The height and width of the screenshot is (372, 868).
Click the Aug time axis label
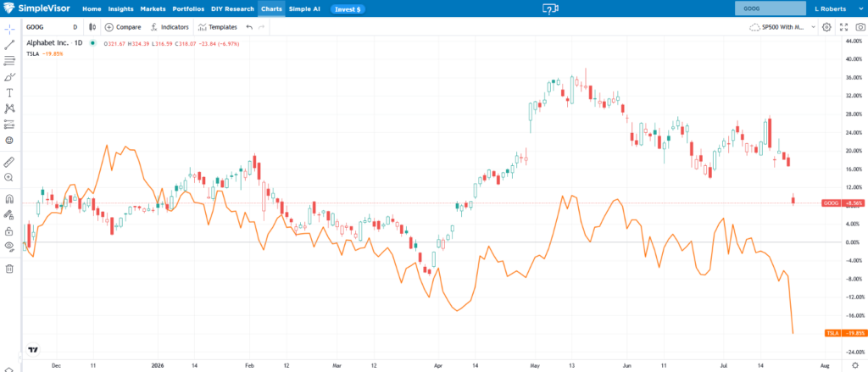tap(824, 365)
